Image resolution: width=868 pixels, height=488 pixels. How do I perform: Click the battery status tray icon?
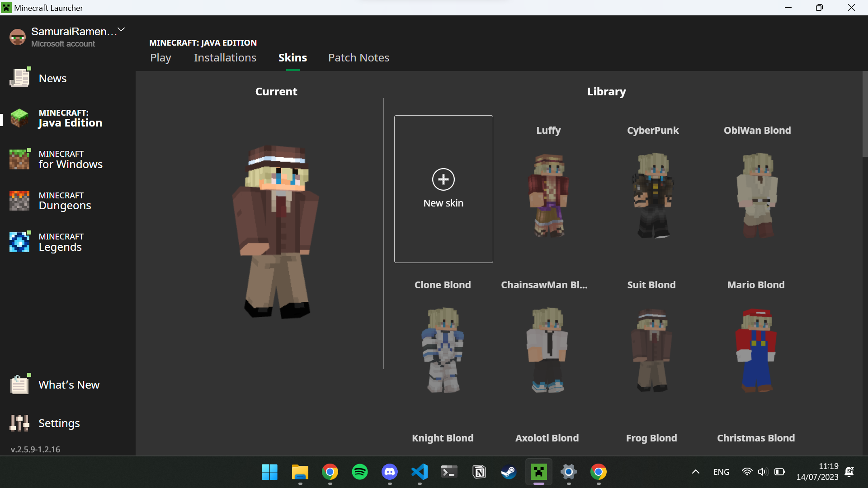pos(779,472)
